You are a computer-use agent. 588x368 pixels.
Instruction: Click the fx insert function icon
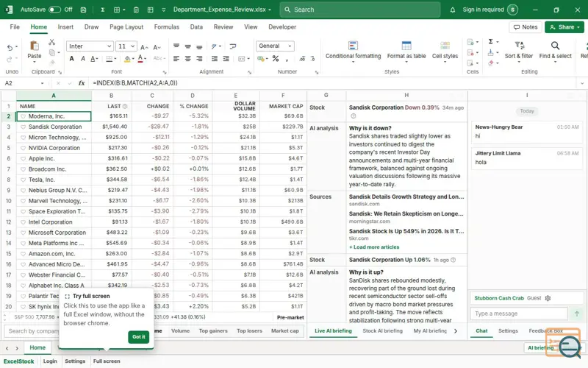(82, 83)
